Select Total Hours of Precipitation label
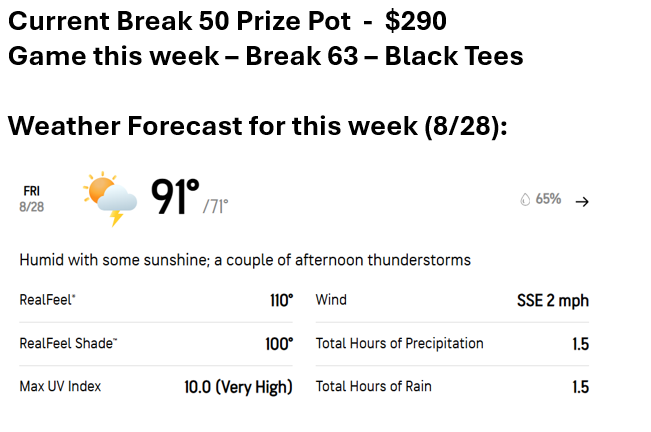Viewport: 651px width, 432px height. coord(399,344)
